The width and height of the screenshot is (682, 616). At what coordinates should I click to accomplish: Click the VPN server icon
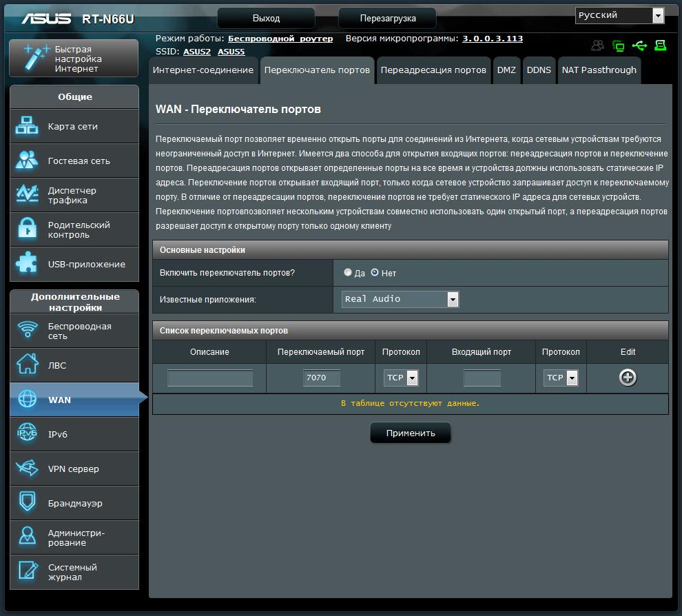pos(27,468)
